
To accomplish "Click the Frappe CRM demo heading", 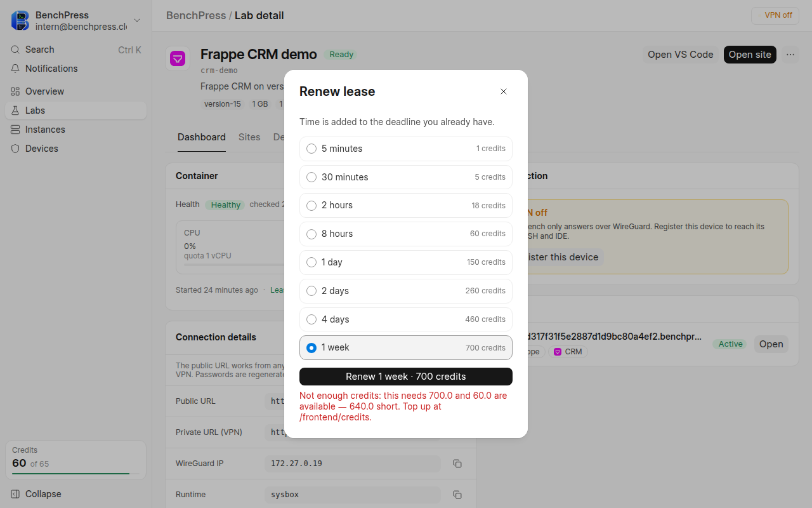I will click(259, 55).
